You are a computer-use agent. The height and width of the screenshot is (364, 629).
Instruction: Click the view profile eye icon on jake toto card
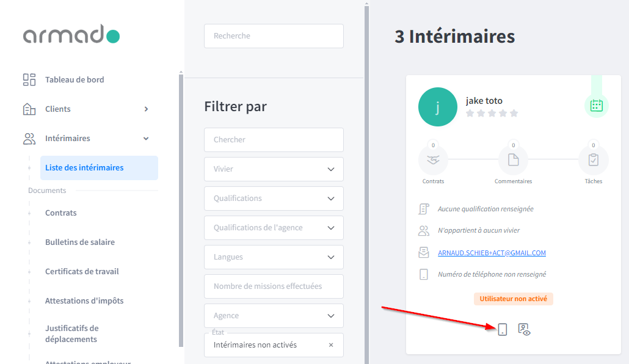pos(524,329)
